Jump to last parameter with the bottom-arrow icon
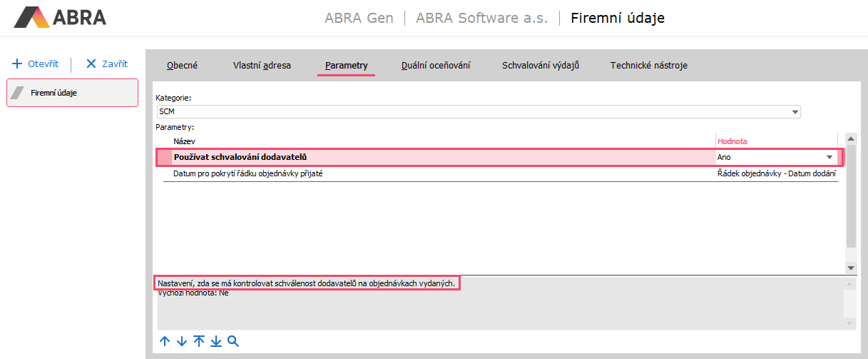Image resolution: width=868 pixels, height=359 pixels. pos(216,341)
